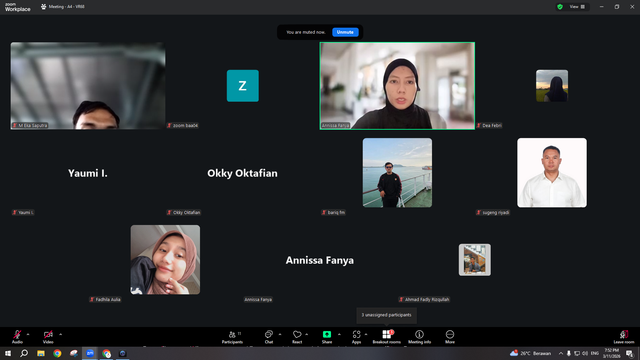
Task: Open the Participants panel
Action: click(x=232, y=337)
